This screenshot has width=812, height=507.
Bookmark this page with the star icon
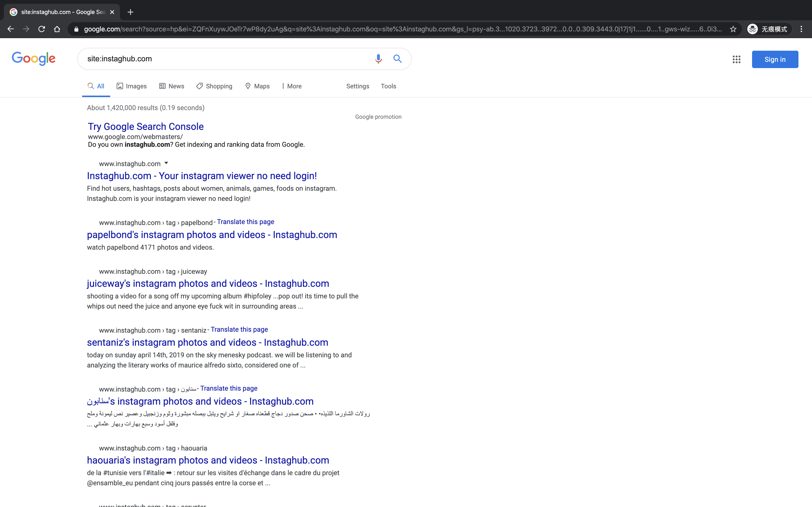point(733,29)
